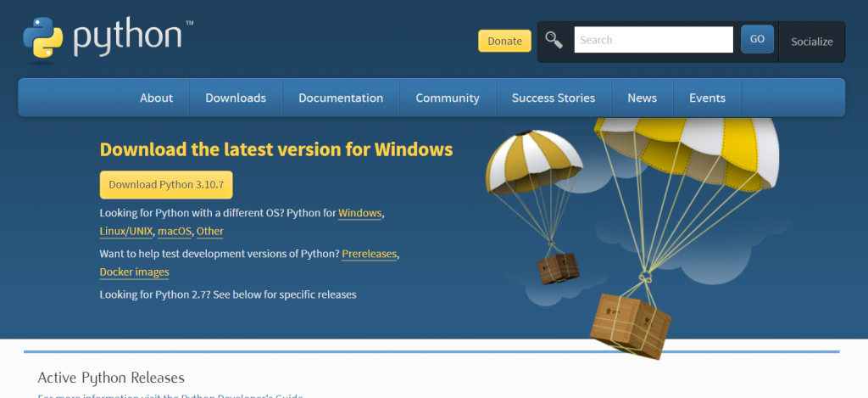Open the News menu
Image resolution: width=868 pixels, height=398 pixels.
643,98
